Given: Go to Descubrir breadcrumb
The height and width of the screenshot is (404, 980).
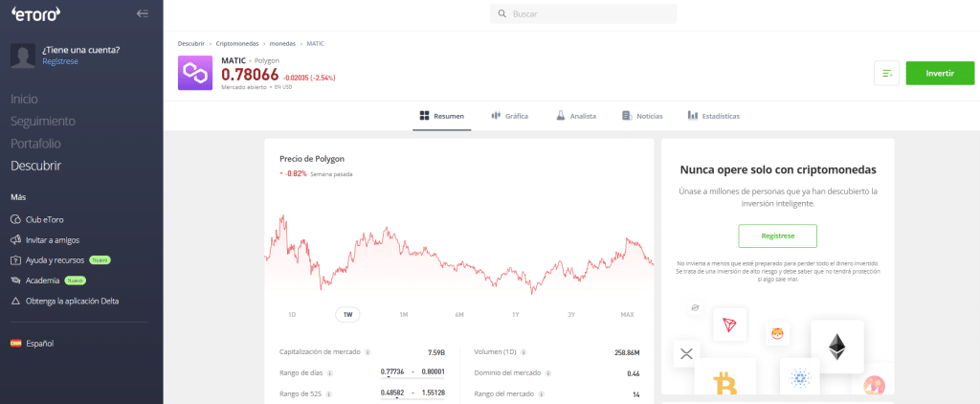Looking at the screenshot, I should click(x=190, y=44).
